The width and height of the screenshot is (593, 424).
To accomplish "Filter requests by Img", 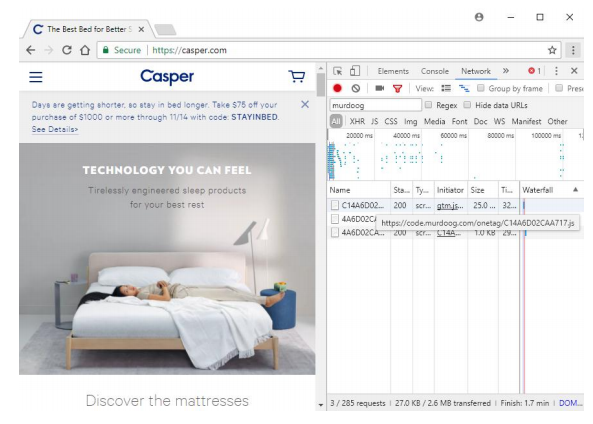I will pyautogui.click(x=410, y=121).
